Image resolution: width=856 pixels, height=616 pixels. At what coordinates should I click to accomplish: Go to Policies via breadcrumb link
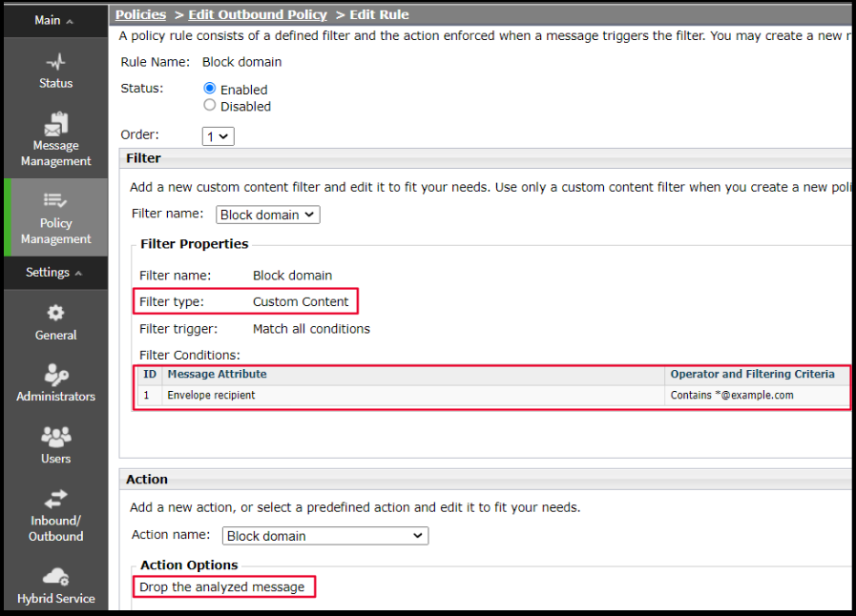tap(140, 14)
